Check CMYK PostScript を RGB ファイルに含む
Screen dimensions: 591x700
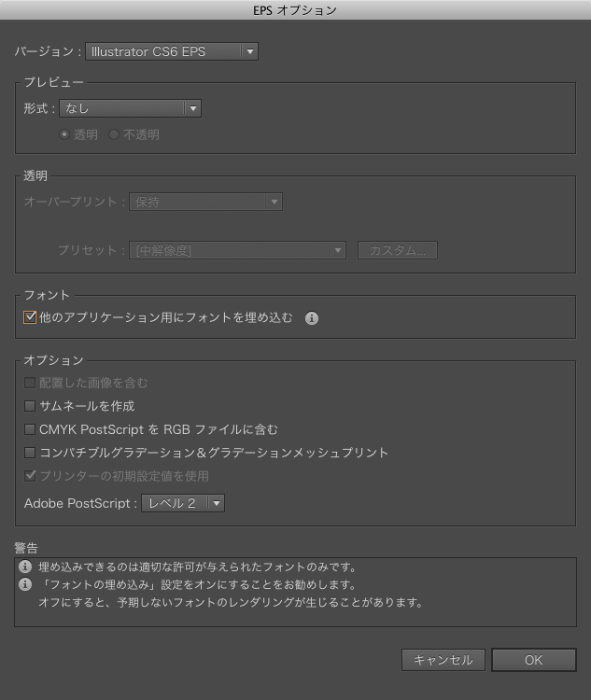tap(30, 429)
